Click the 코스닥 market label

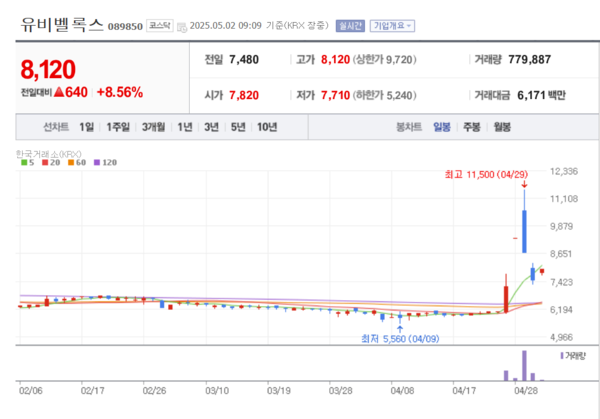160,26
